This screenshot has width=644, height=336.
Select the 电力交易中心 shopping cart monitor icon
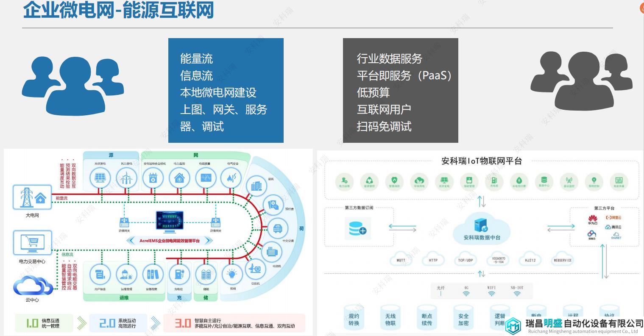(32, 244)
